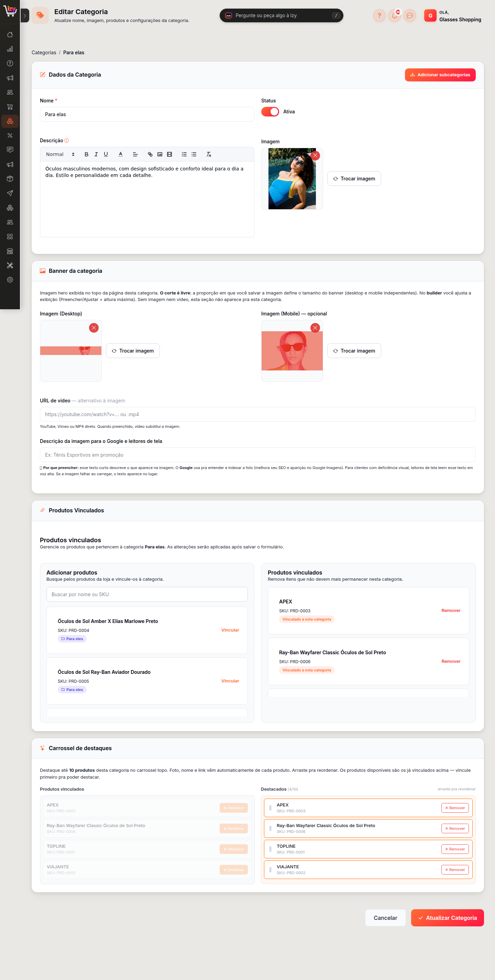Click the URL de vídeo input field
Image resolution: width=495 pixels, height=980 pixels.
(x=257, y=415)
